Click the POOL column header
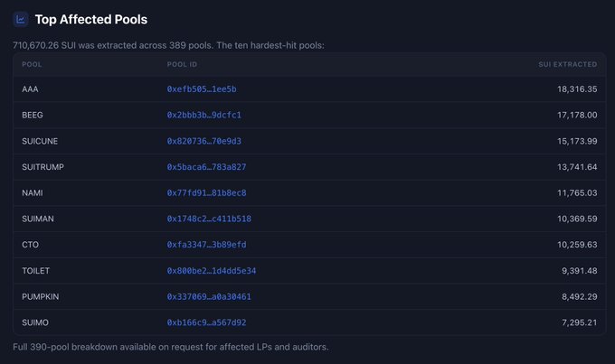 click(32, 64)
